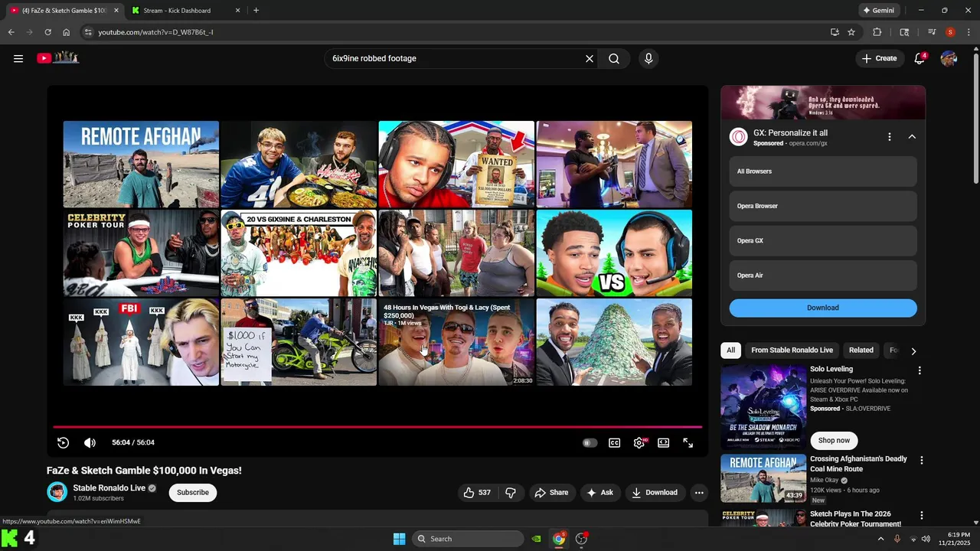Seek on the red video progress bar
The width and height of the screenshot is (980, 551).
tap(377, 427)
